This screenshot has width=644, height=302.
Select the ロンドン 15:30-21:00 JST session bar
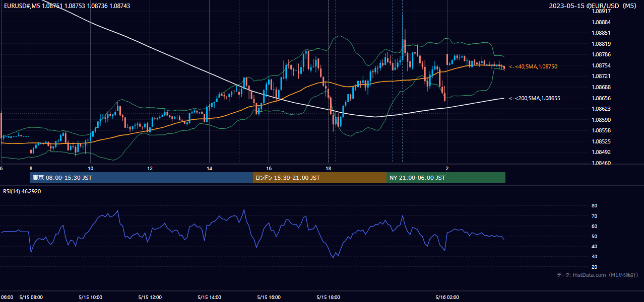tap(319, 178)
